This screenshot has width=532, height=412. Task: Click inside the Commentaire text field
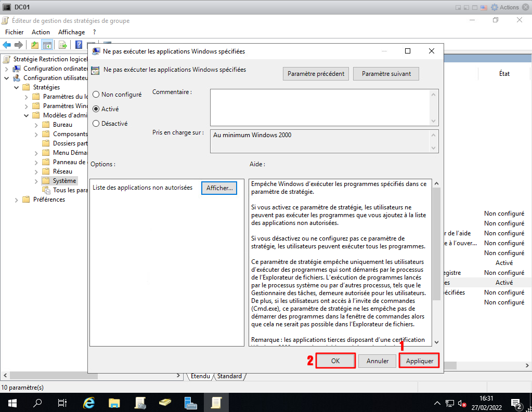pyautogui.click(x=320, y=107)
